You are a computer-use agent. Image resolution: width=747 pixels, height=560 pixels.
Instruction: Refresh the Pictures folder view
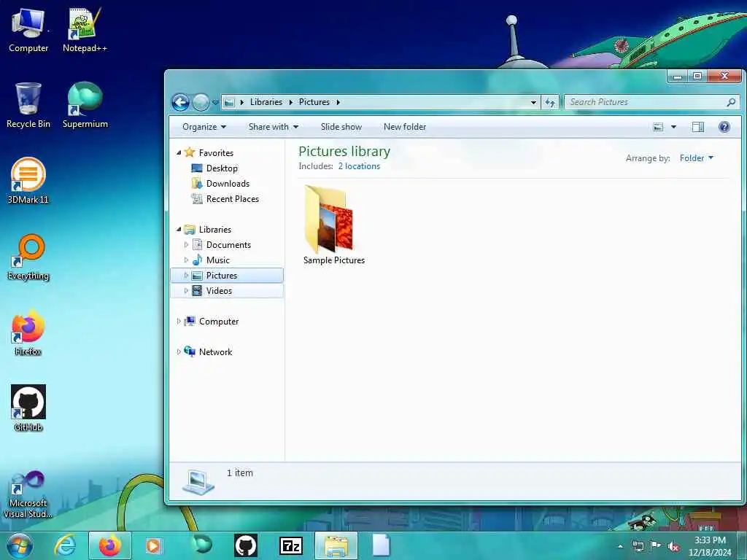click(x=550, y=102)
